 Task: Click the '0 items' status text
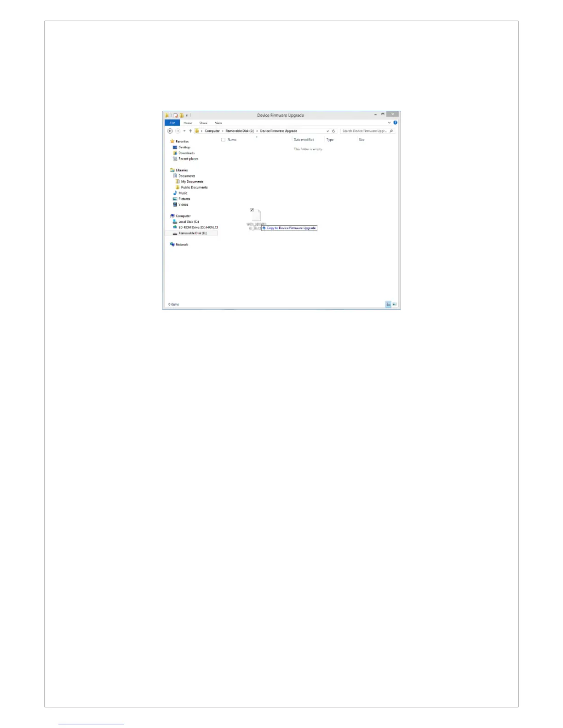coord(174,304)
